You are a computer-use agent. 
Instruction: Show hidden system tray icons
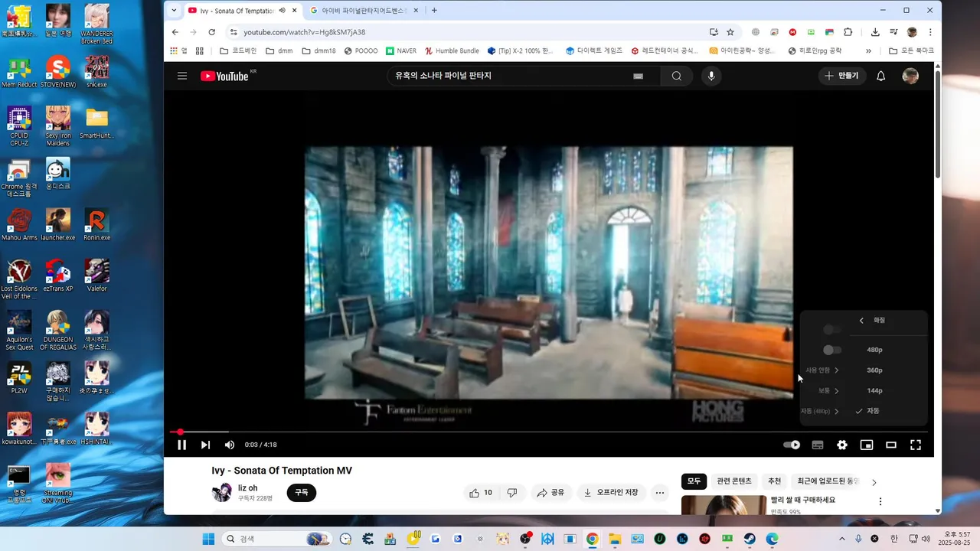click(842, 539)
